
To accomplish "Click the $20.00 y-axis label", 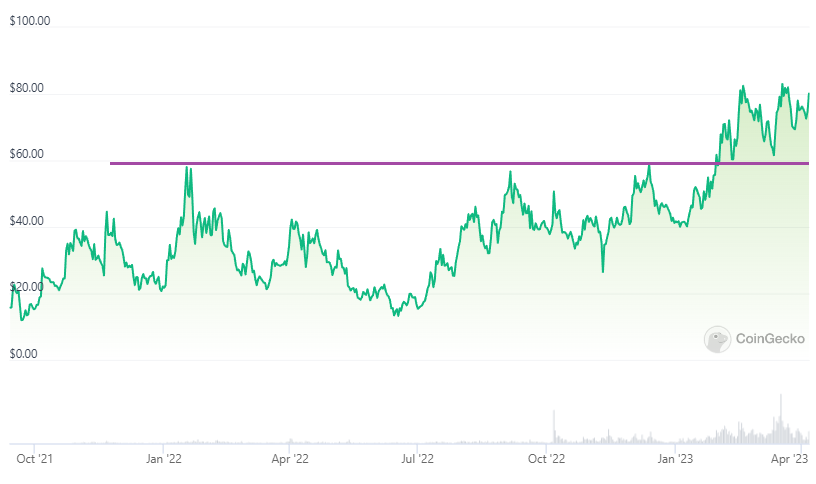I will point(27,287).
